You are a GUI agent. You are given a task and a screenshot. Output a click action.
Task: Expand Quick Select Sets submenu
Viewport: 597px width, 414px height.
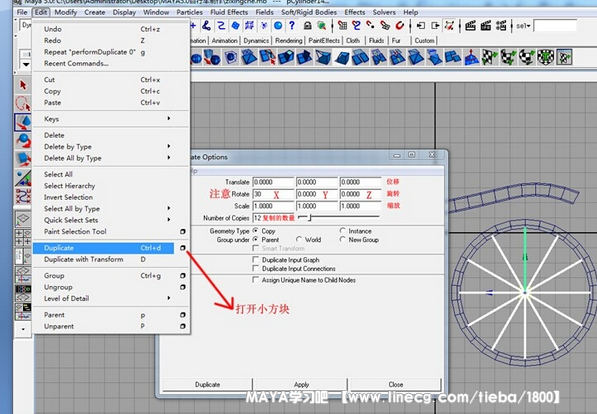169,220
